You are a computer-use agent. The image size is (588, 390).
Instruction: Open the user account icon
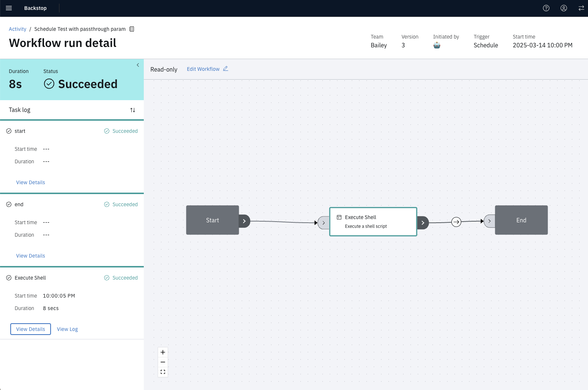pyautogui.click(x=563, y=8)
